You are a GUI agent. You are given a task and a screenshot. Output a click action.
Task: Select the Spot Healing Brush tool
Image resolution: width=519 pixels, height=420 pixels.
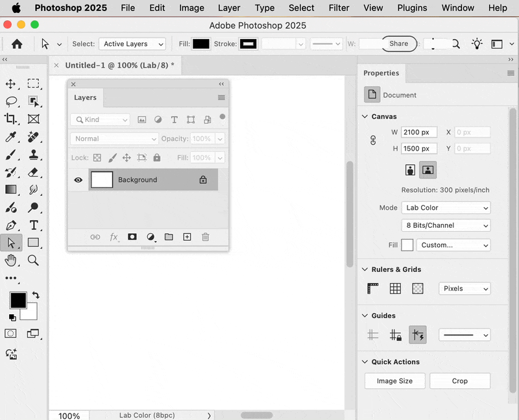coord(33,136)
